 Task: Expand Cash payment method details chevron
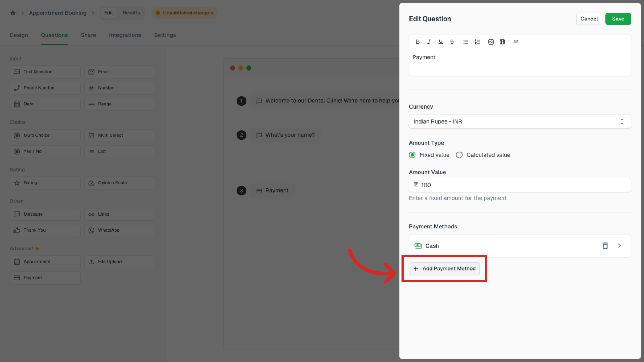coord(619,246)
